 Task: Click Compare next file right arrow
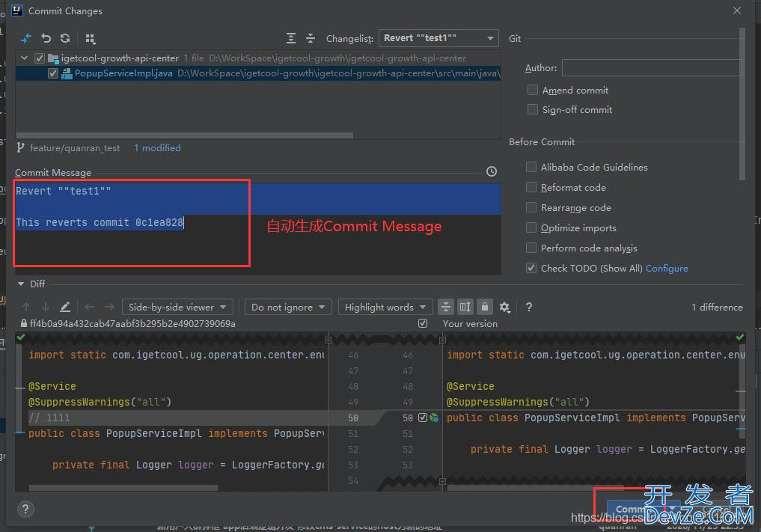(x=109, y=307)
